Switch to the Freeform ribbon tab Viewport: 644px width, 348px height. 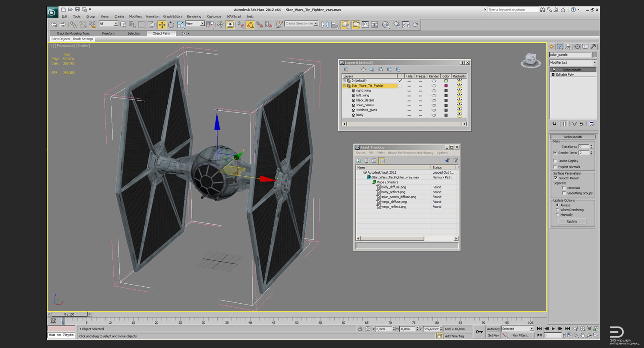(x=108, y=34)
